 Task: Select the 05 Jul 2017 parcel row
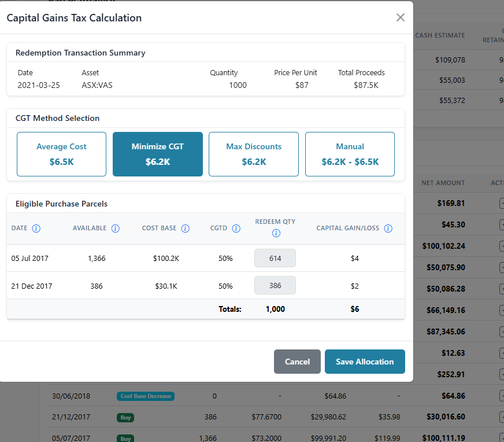coord(30,259)
